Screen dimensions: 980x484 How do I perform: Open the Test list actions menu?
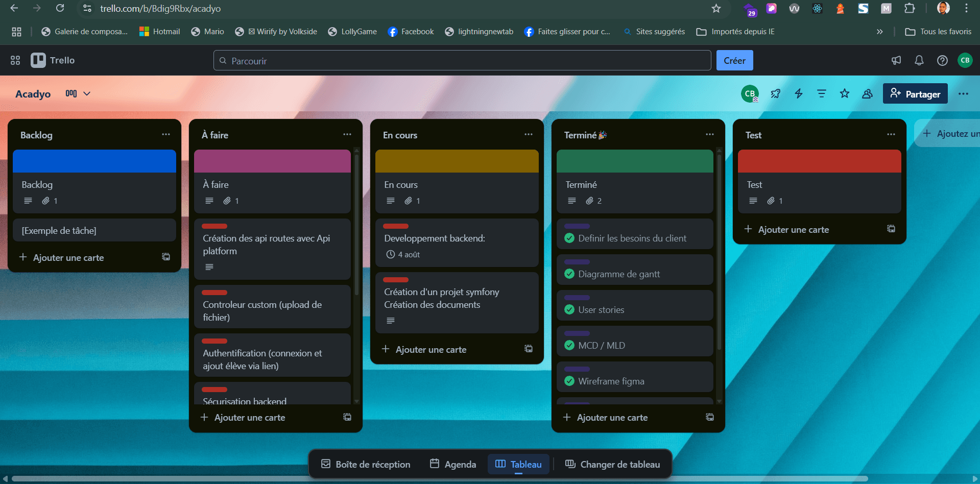891,134
